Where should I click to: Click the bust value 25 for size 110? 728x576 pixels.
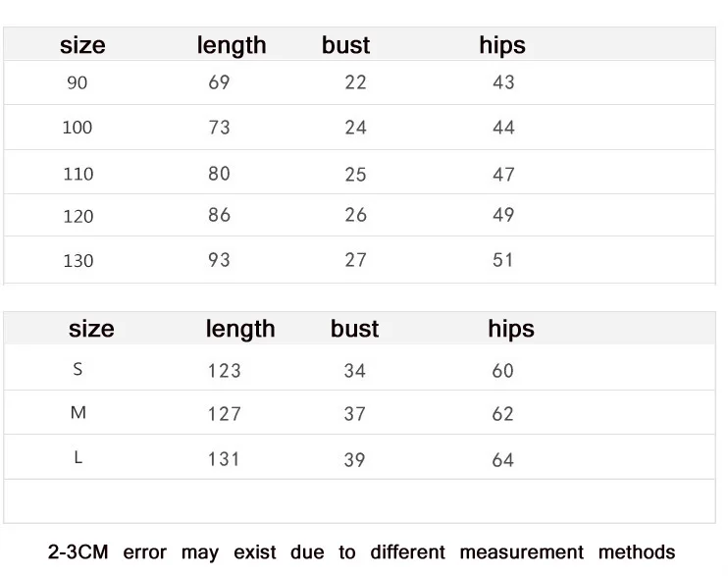[355, 175]
